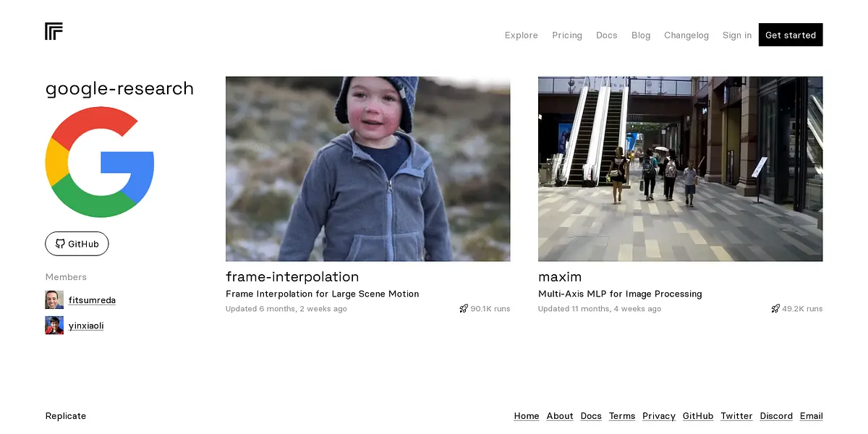Click the rocket icon beside 49.2K runs

click(775, 309)
